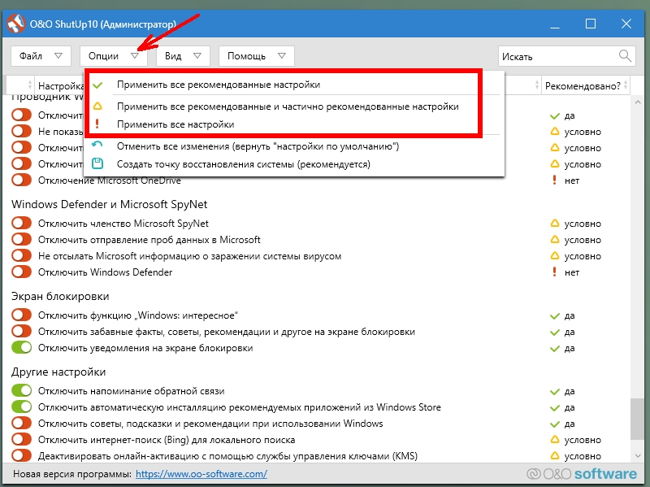The width and height of the screenshot is (650, 487).
Task: Click green check icon for Windows: интересное row
Action: [555, 316]
